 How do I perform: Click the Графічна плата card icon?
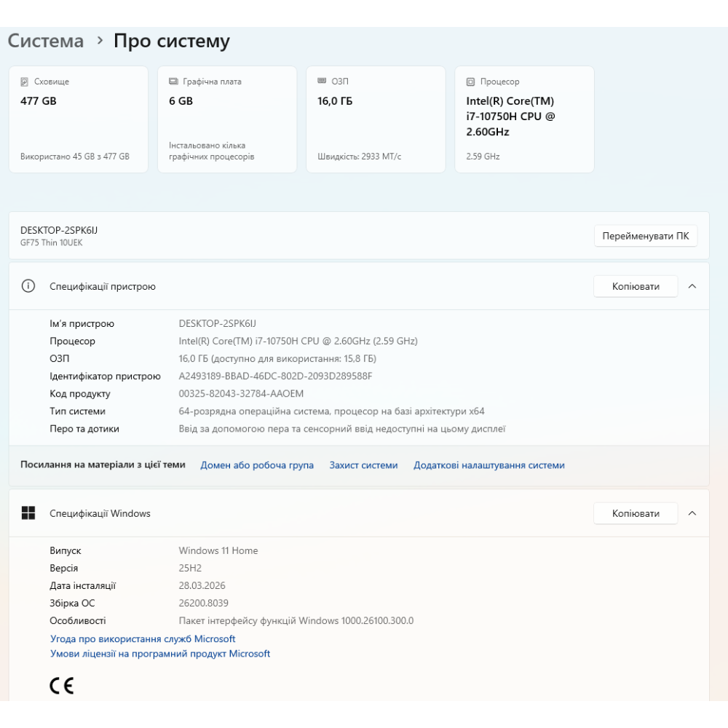coord(173,82)
